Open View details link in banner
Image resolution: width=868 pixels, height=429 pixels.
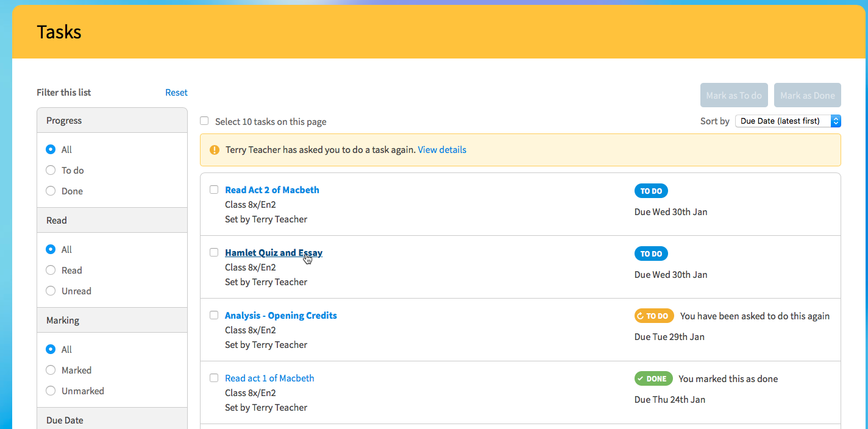click(x=442, y=150)
